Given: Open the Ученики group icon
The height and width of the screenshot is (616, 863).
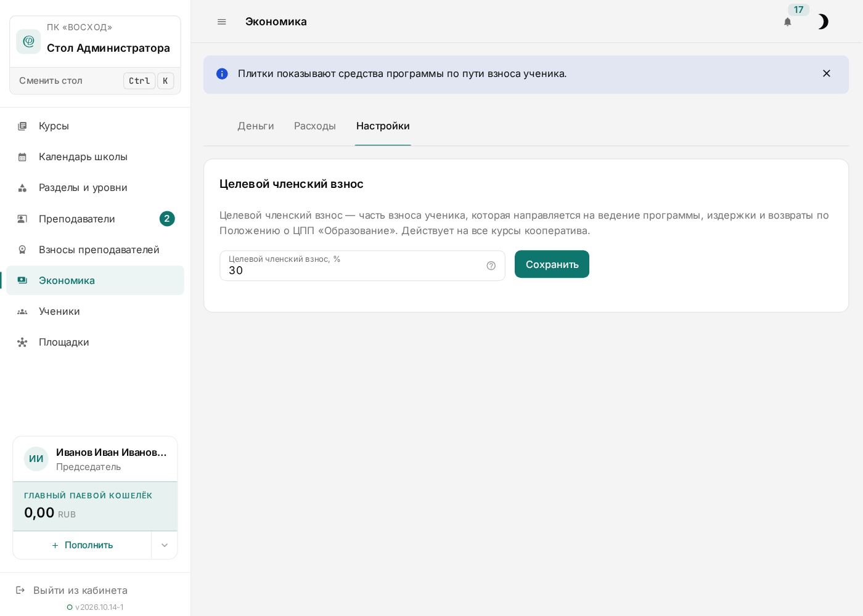Looking at the screenshot, I should coord(22,311).
